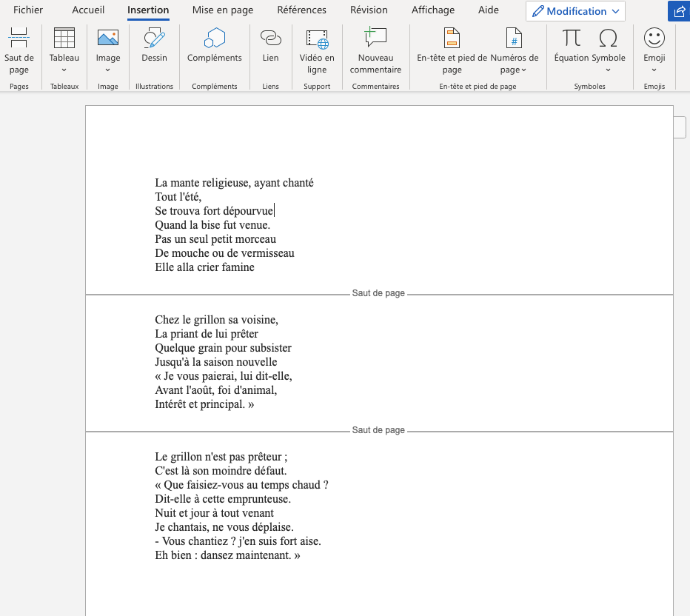
Task: Click the line 'Quelque grain pour subsister'
Action: point(223,348)
